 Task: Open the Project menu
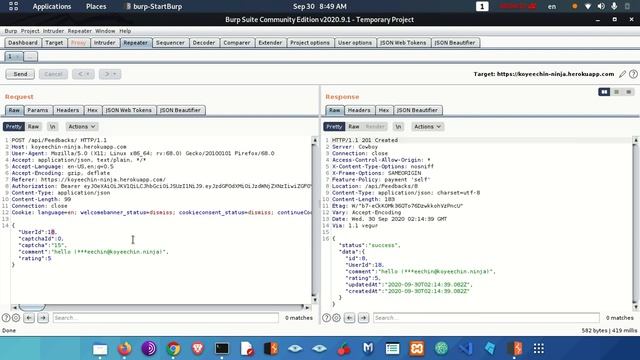(x=30, y=31)
